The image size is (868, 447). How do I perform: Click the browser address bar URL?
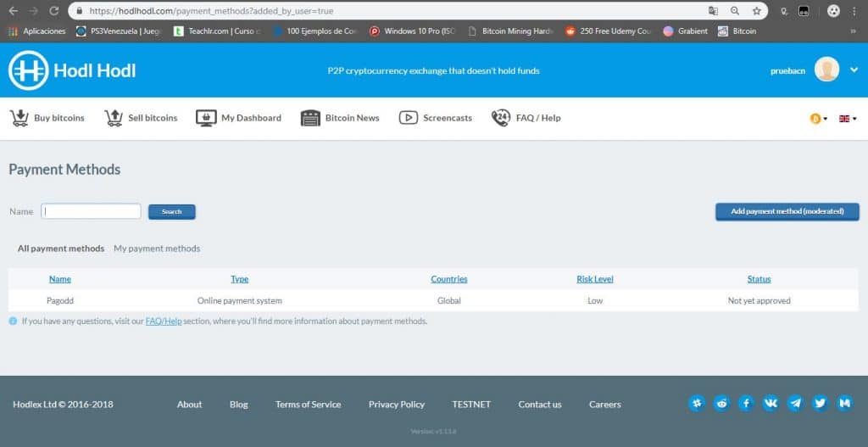click(211, 11)
